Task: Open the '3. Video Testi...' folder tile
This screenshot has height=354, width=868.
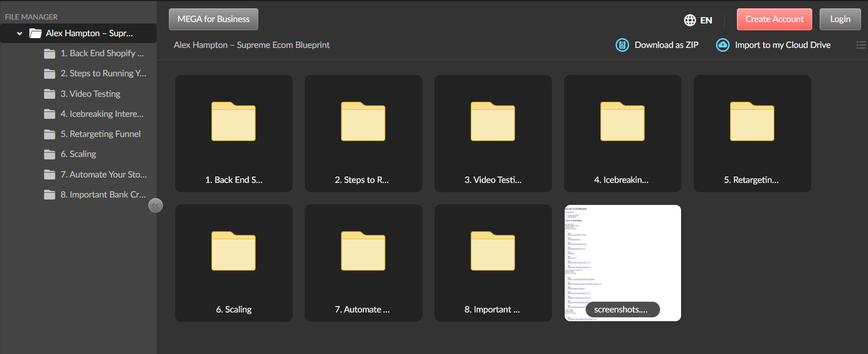Action: pyautogui.click(x=493, y=133)
